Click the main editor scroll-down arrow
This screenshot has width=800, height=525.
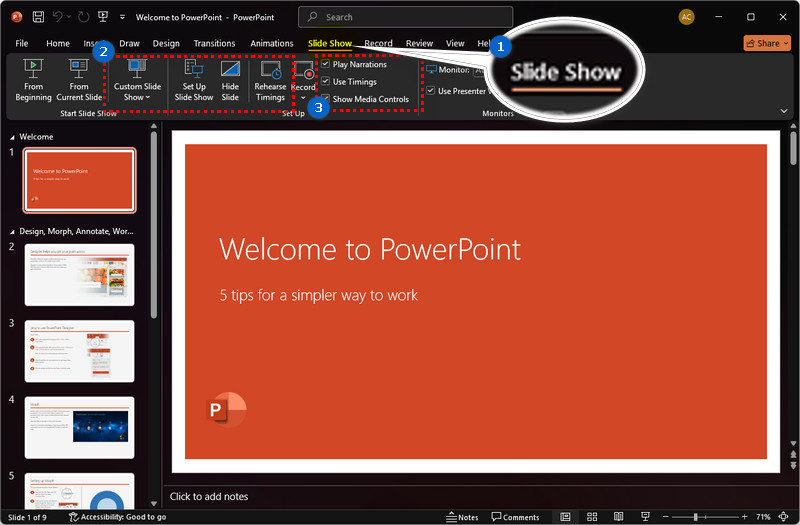pyautogui.click(x=793, y=444)
